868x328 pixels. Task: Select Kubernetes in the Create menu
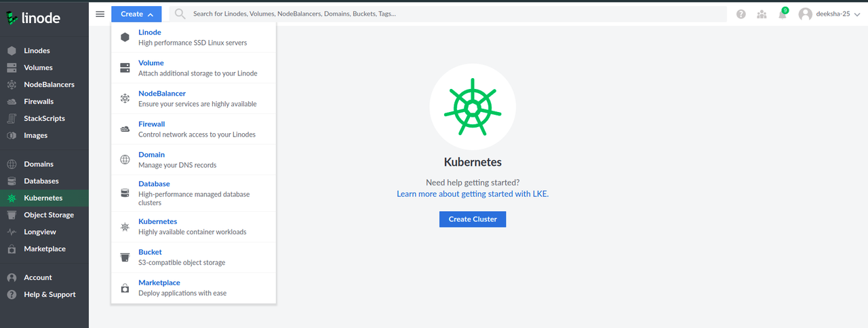[193, 227]
